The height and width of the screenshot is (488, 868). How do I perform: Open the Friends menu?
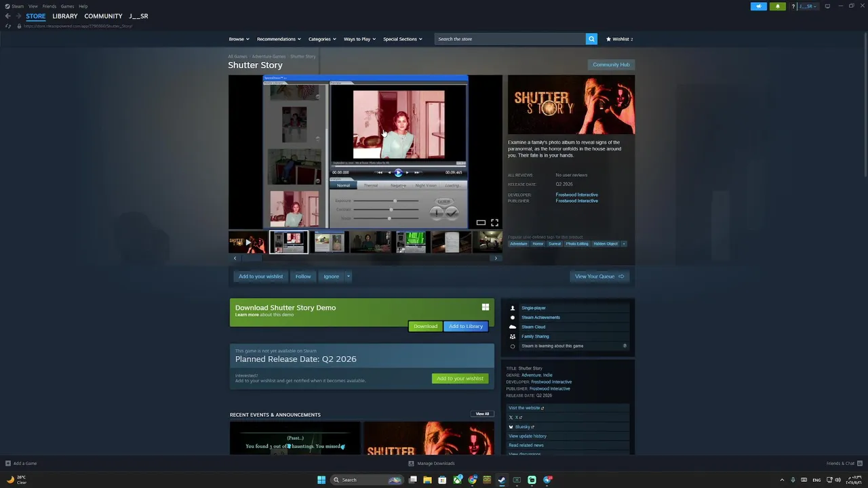click(x=50, y=6)
